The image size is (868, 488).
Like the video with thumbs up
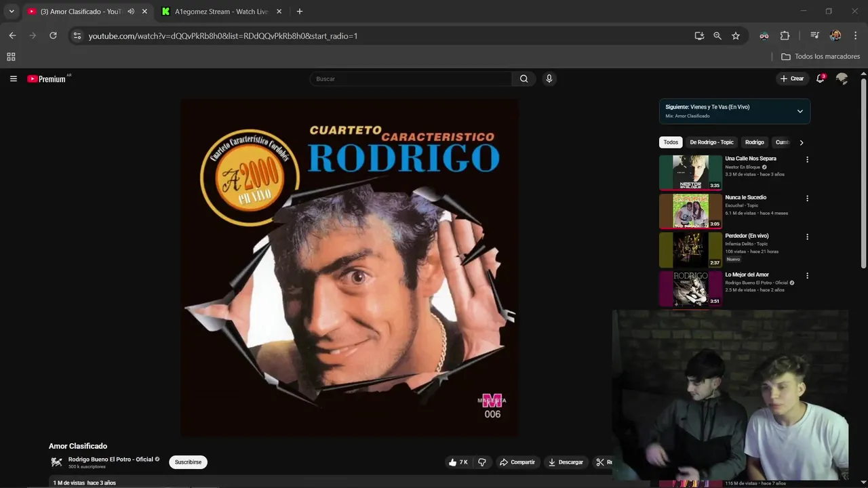point(458,462)
